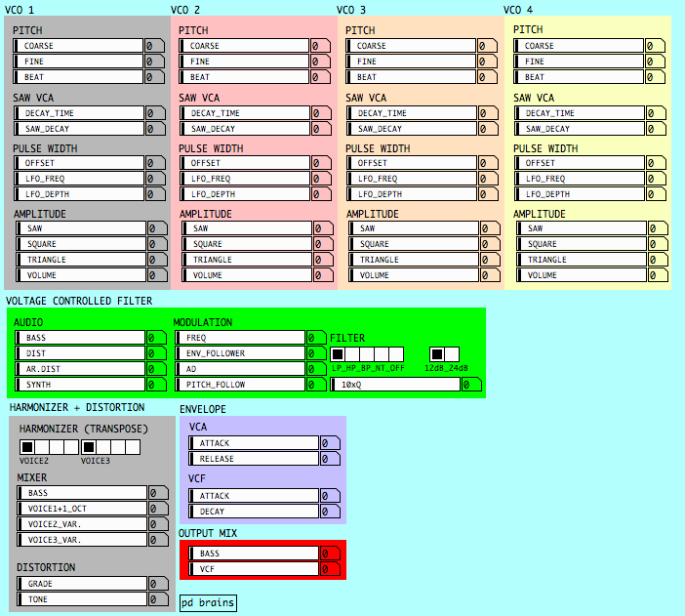Viewport: 685px width, 616px height.
Task: Click VCO 4 SAW_DECAY number box
Action: [x=656, y=129]
